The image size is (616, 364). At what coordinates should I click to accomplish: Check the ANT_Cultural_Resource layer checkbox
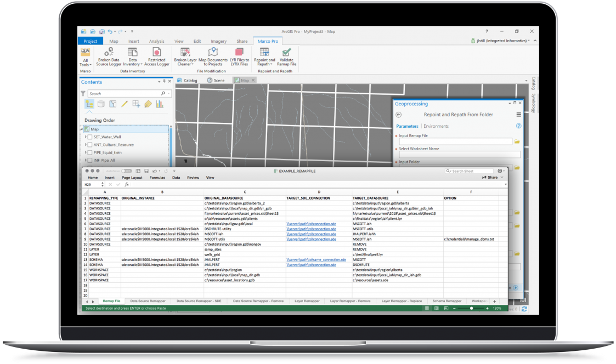tap(90, 145)
